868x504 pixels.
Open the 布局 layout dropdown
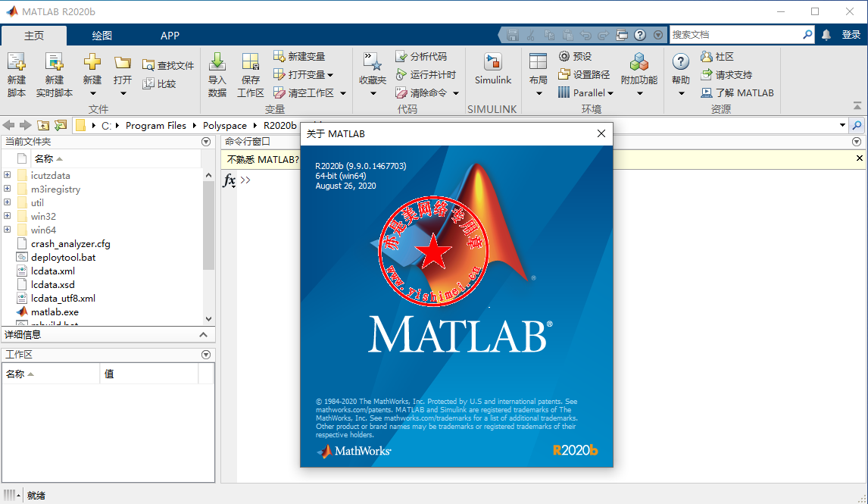pos(539,93)
